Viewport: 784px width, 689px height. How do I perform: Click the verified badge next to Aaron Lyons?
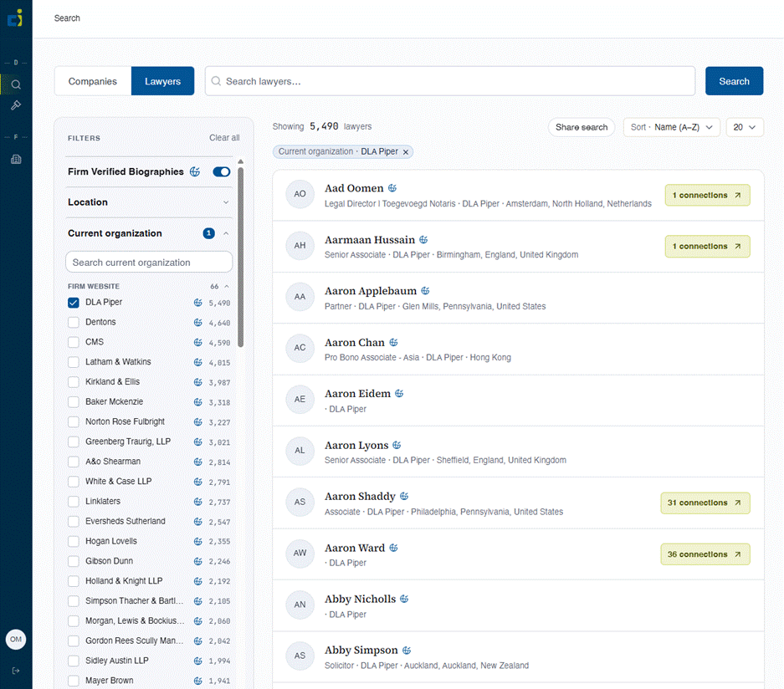[x=397, y=445]
